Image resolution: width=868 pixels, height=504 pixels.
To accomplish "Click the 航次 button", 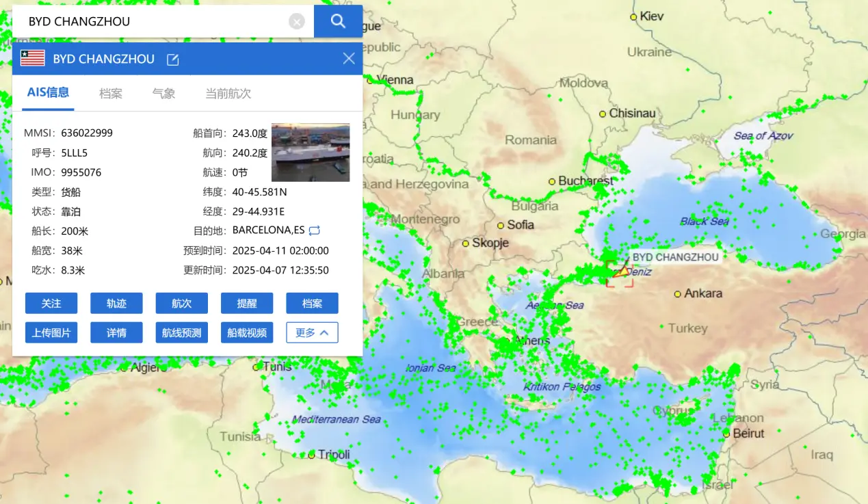I will 181,303.
